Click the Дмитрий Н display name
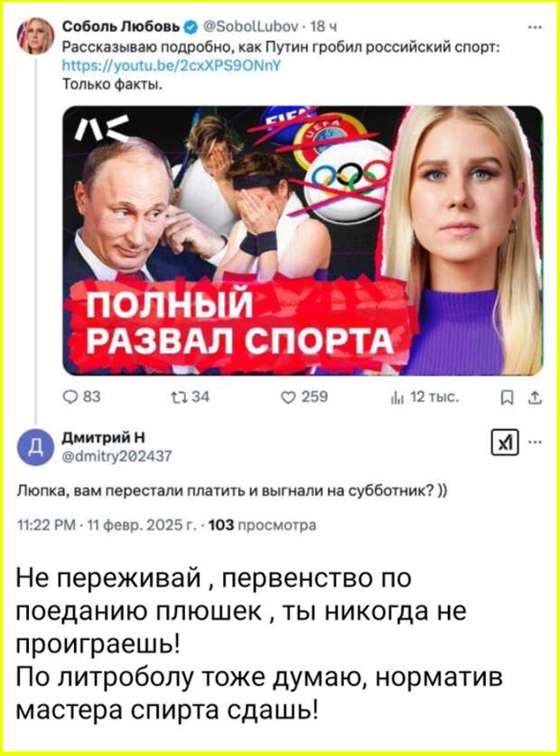This screenshot has width=560, height=756. 104,438
